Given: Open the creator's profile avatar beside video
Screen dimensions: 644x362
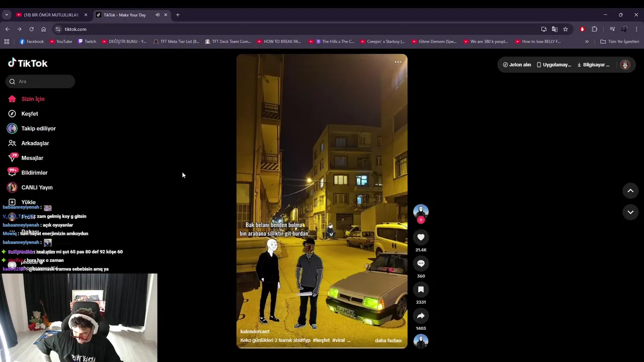Looking at the screenshot, I should tap(421, 212).
